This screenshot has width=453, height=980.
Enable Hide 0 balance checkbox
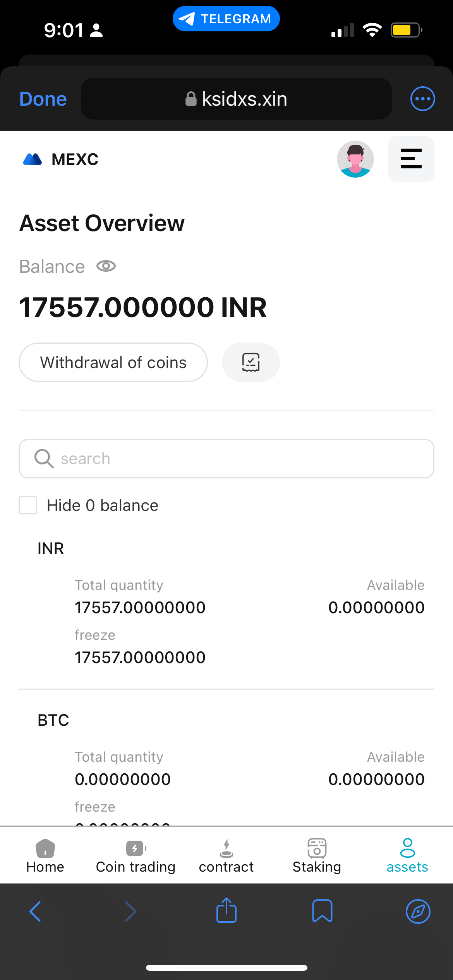click(x=28, y=505)
